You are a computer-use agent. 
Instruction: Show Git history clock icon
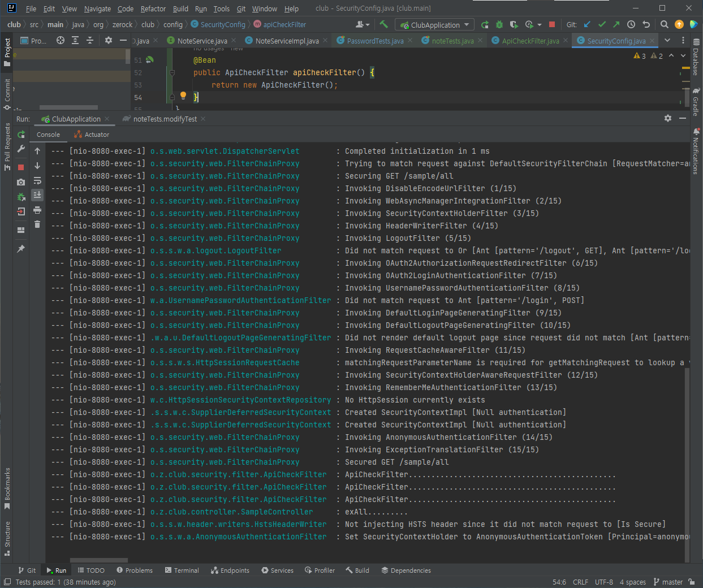pyautogui.click(x=631, y=24)
